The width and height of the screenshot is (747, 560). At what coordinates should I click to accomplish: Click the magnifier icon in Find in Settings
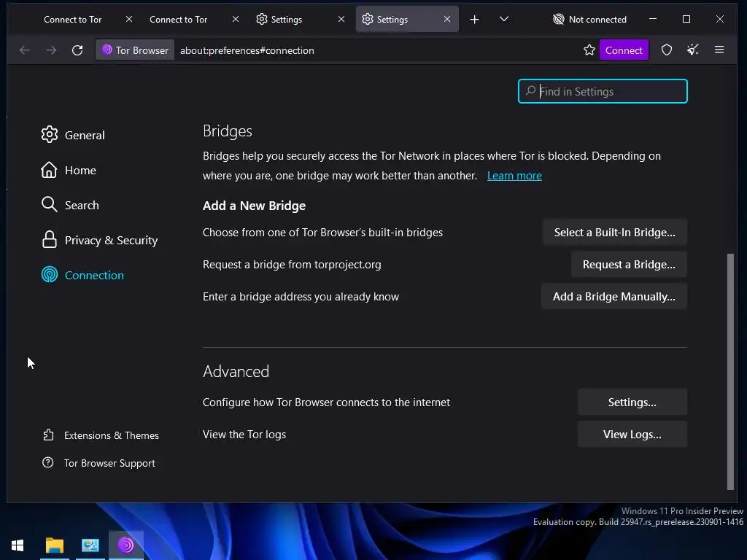click(530, 91)
